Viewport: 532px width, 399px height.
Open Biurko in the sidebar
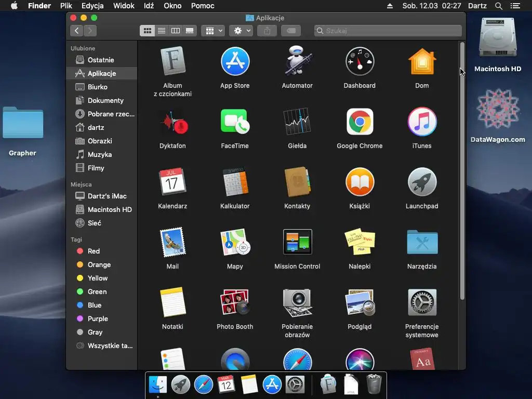[102, 87]
